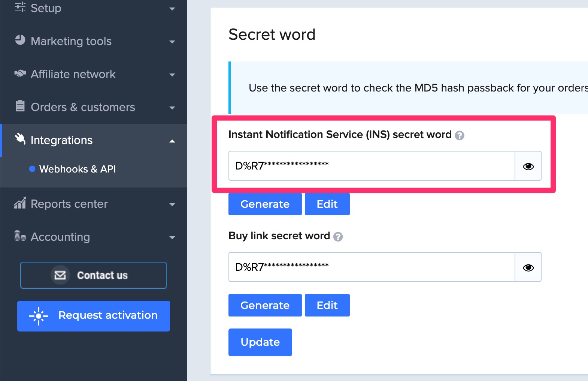Click the envelope icon in Contact us
Image resolution: width=588 pixels, height=381 pixels.
(60, 275)
